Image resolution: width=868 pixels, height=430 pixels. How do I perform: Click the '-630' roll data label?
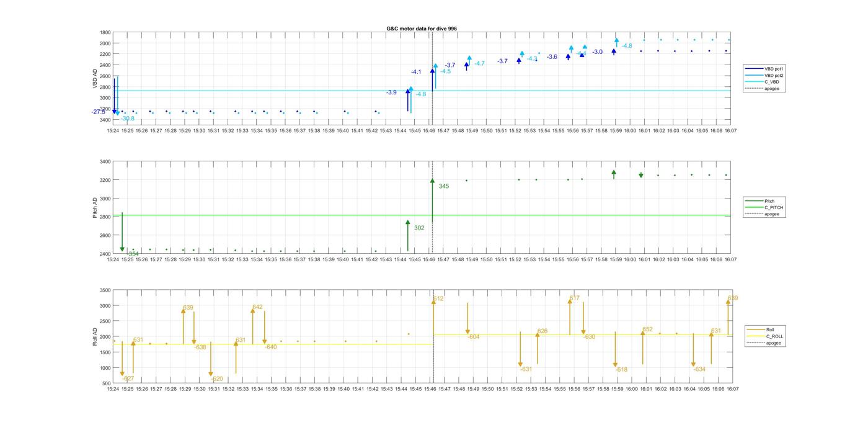(x=590, y=337)
